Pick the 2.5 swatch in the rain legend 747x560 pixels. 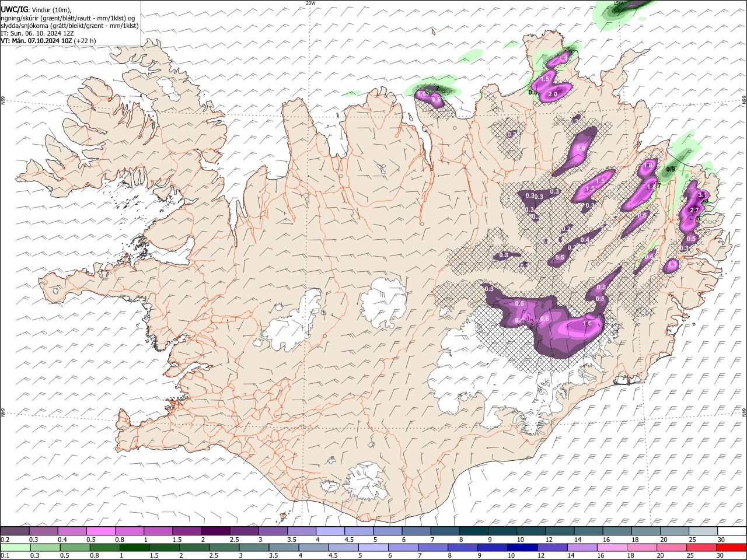(224, 547)
